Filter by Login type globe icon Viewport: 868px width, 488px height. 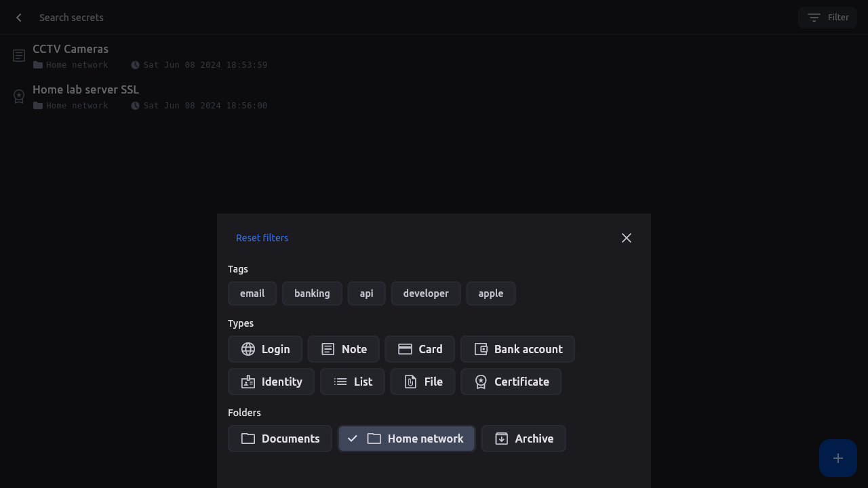pos(248,349)
